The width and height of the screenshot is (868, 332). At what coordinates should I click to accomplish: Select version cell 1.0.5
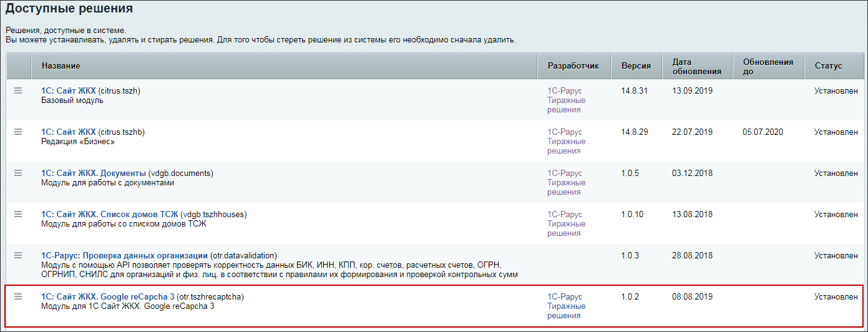tap(630, 173)
